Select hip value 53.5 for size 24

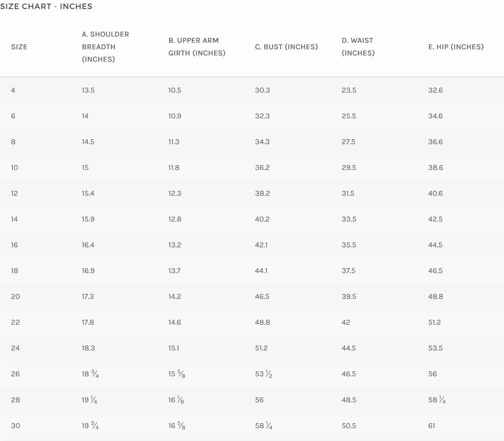(x=436, y=348)
